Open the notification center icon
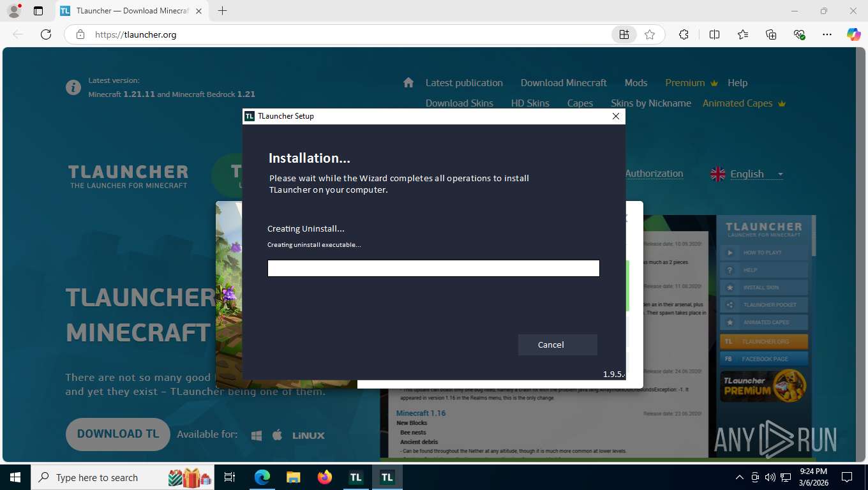 click(847, 477)
